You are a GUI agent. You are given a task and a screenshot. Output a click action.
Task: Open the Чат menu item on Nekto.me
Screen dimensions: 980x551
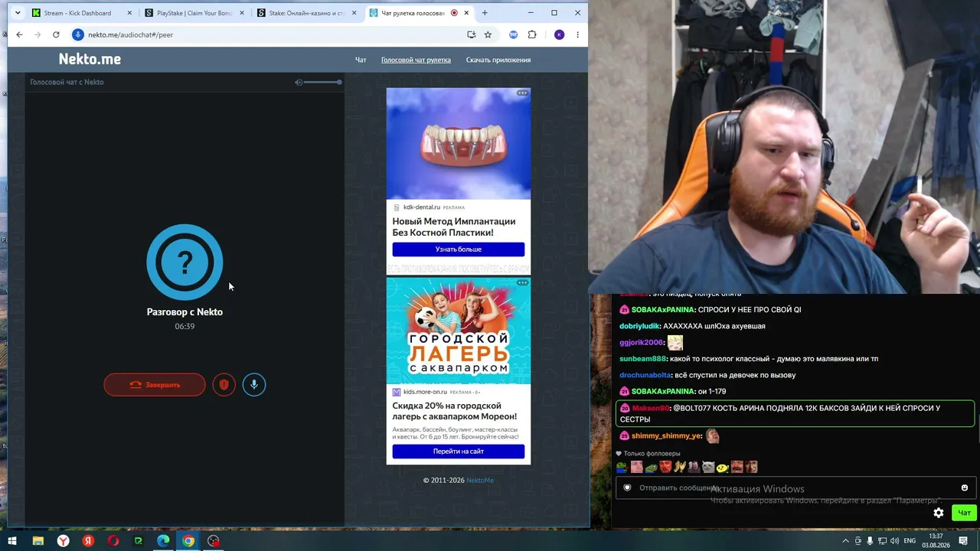tap(361, 60)
